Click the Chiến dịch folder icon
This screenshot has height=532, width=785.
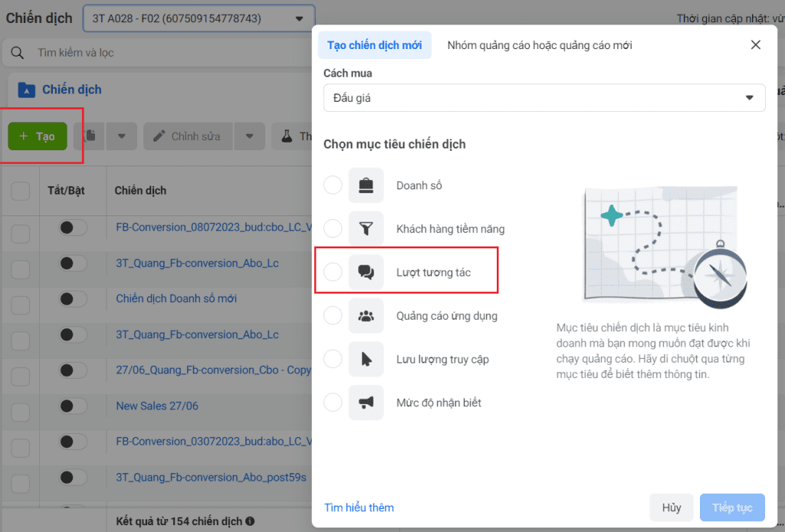click(27, 90)
